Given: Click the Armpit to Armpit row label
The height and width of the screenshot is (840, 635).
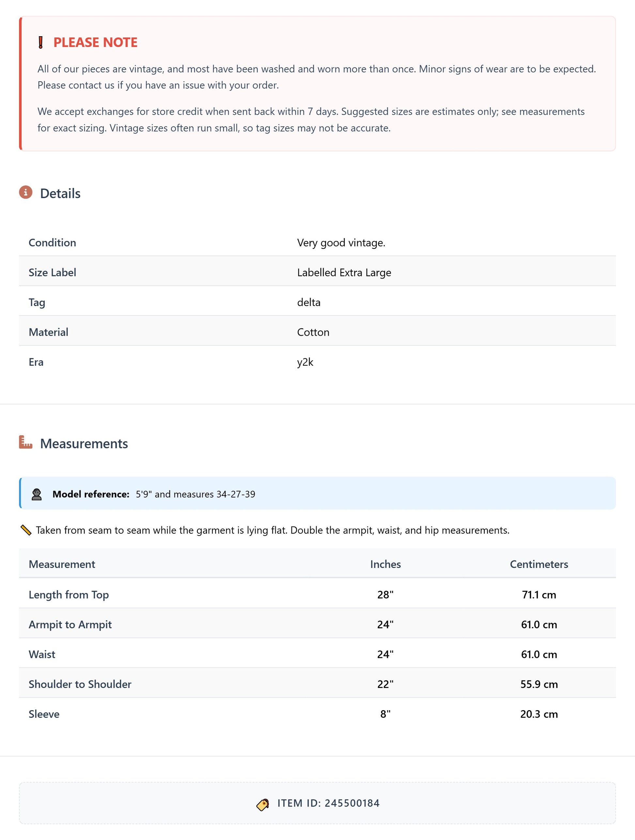Looking at the screenshot, I should pos(70,625).
